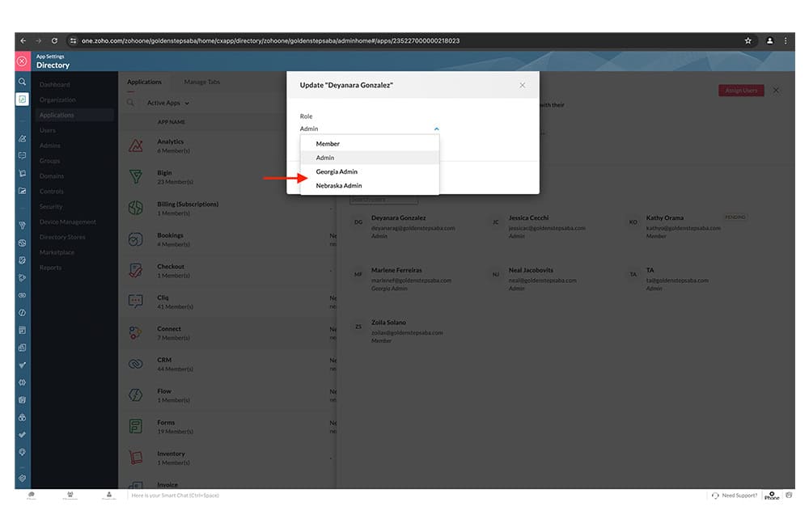
Task: Click the CRM app icon in the list
Action: (136, 364)
